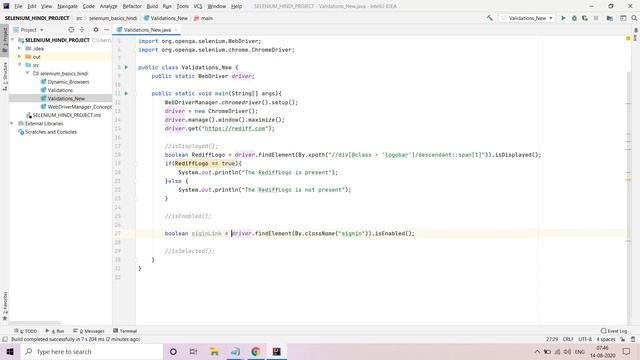Click the Locate/Select Opened File target icon
Screen dimensions: 640x360
pyautogui.click(x=71, y=30)
